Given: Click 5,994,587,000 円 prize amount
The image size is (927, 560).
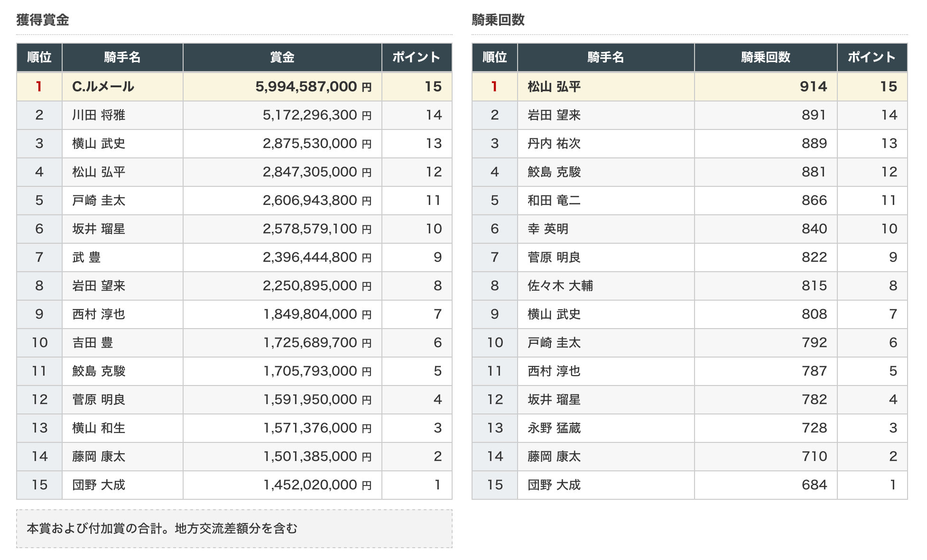Looking at the screenshot, I should click(313, 86).
